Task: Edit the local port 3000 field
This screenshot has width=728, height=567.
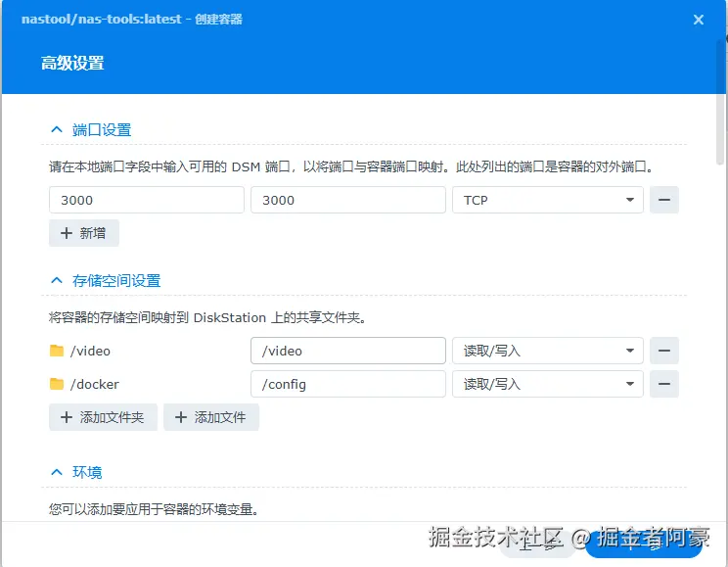Action: (146, 200)
